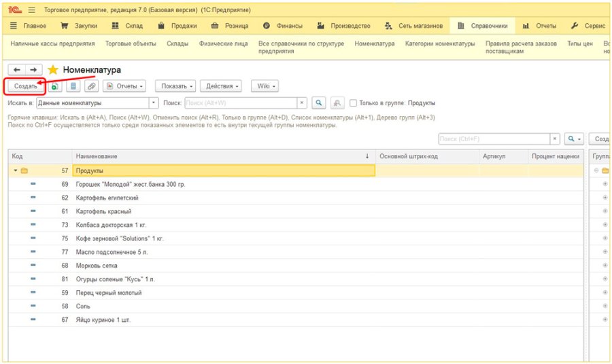Open the Искать в combo box dropdown arrow
Viewport: 612px width, 364px height.
pyautogui.click(x=154, y=103)
